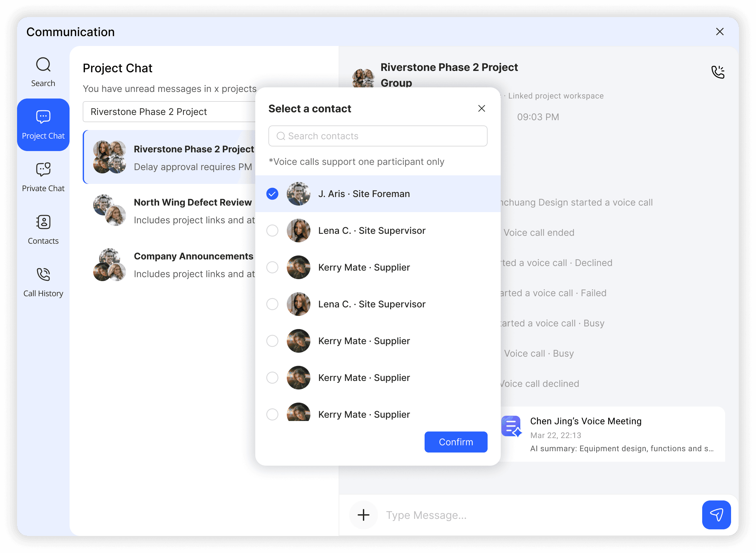Click the 'voice call · Declined' entry
The width and height of the screenshot is (756, 553).
[556, 263]
